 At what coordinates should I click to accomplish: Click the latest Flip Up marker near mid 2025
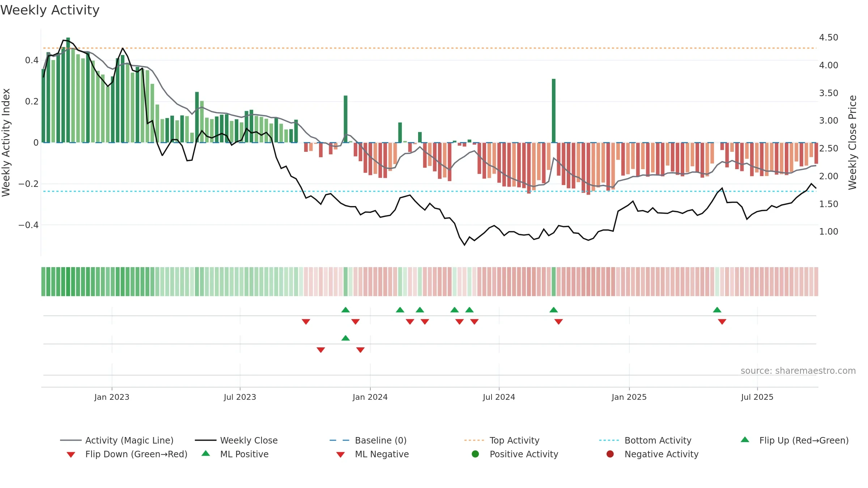(717, 310)
